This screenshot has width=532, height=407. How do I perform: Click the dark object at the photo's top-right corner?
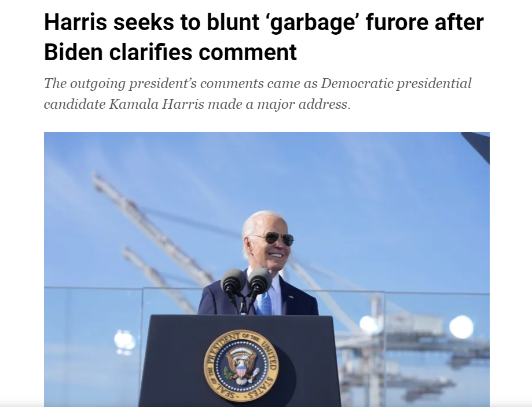pos(477,146)
